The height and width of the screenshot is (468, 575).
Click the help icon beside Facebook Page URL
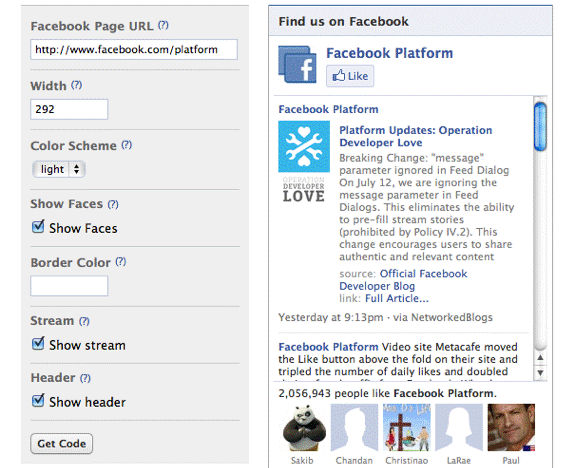pyautogui.click(x=163, y=25)
